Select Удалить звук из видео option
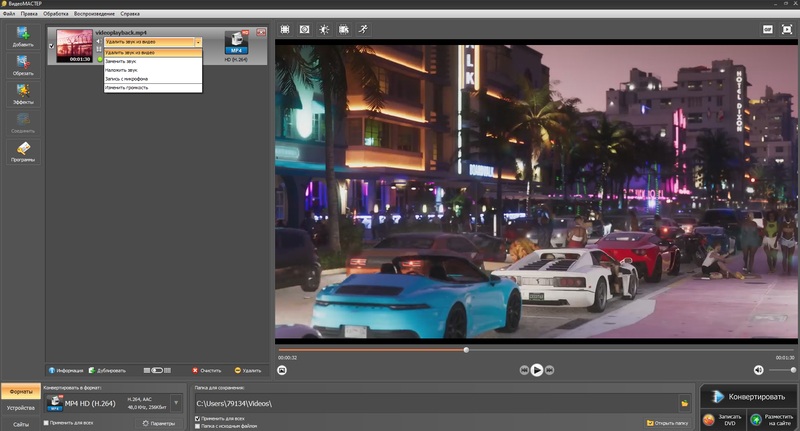 tap(153, 53)
